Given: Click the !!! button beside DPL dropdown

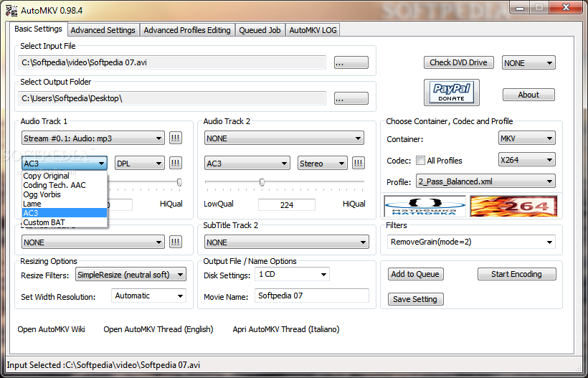Looking at the screenshot, I should [x=175, y=163].
